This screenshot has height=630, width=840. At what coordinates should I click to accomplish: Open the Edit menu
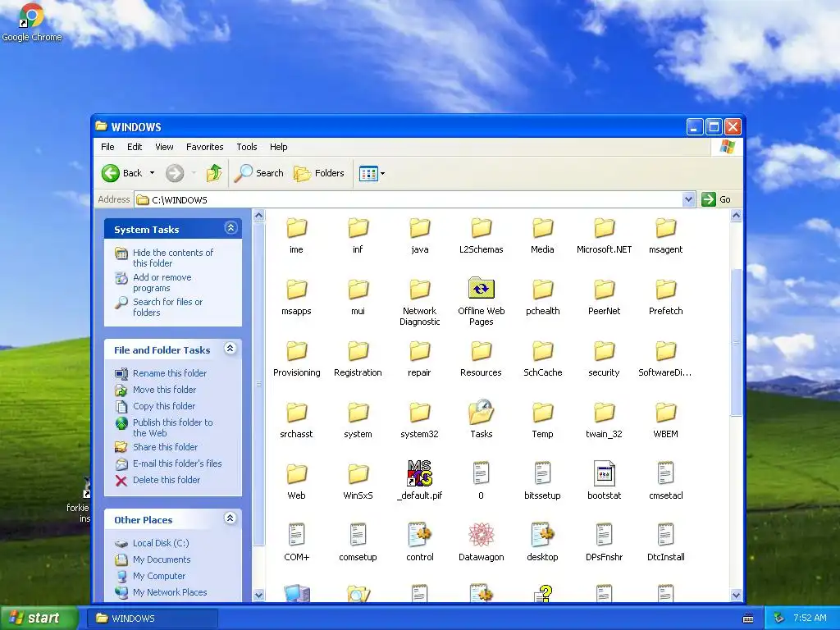[x=135, y=147]
